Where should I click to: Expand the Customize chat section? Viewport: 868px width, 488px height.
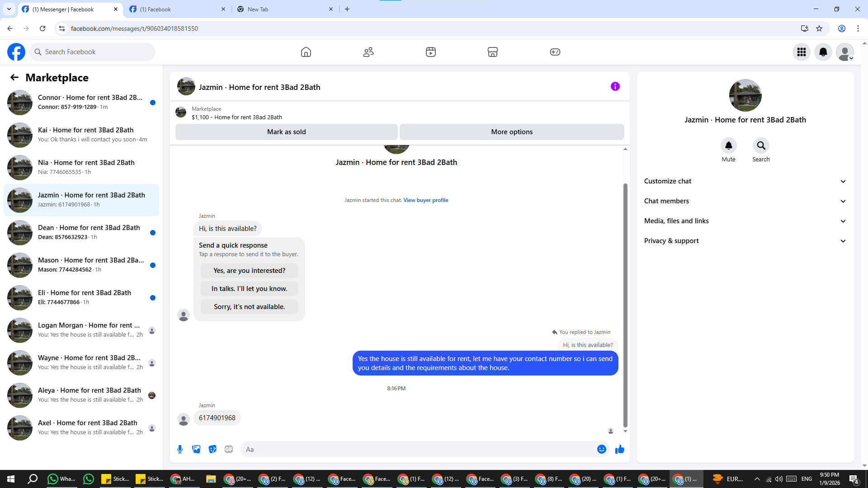coord(745,181)
